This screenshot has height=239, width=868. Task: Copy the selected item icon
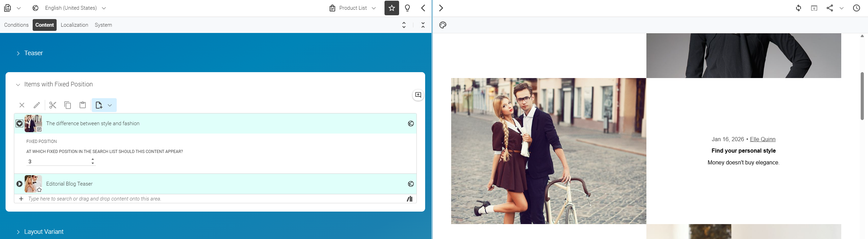click(68, 105)
